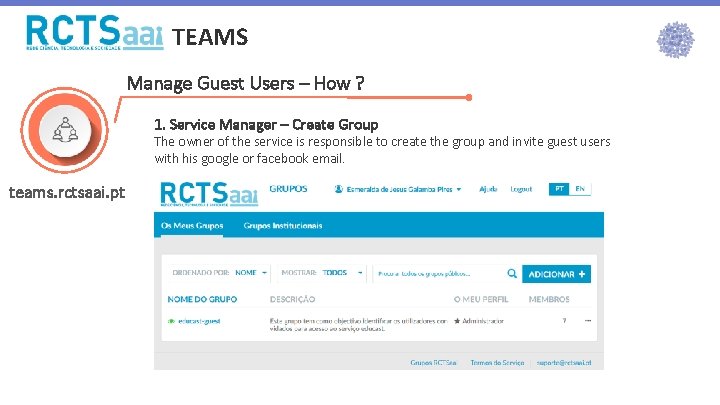The width and height of the screenshot is (720, 405).
Task: Click the MEMBROS column header
Action: (549, 299)
